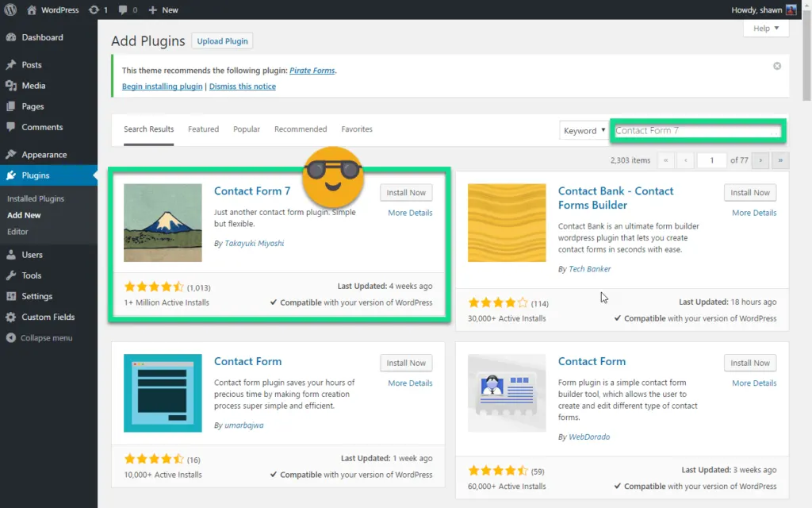812x508 pixels.
Task: Open author Takayuki Miyoshi link
Action: click(255, 243)
